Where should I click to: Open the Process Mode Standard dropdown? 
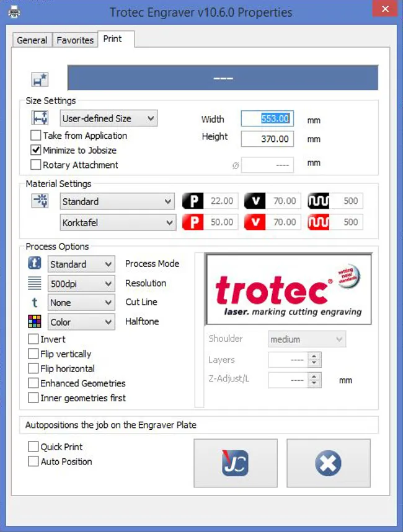point(81,264)
